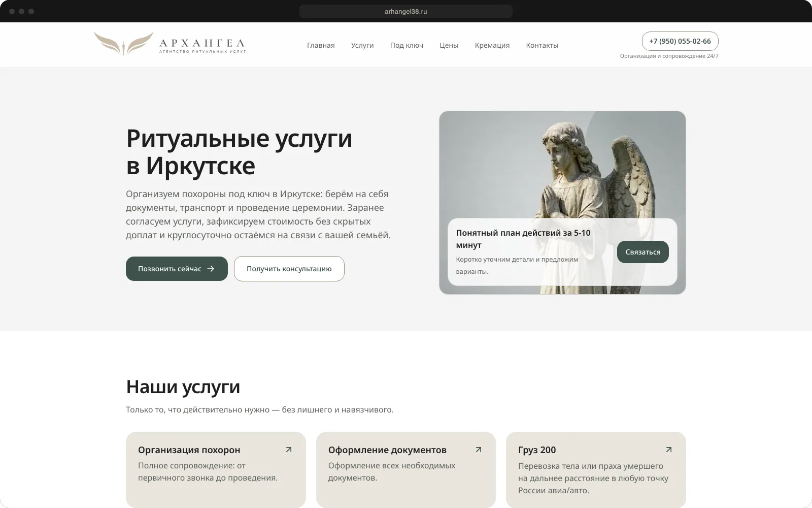
Task: Call the +7 (950) 055-02-66 phone button
Action: (680, 41)
